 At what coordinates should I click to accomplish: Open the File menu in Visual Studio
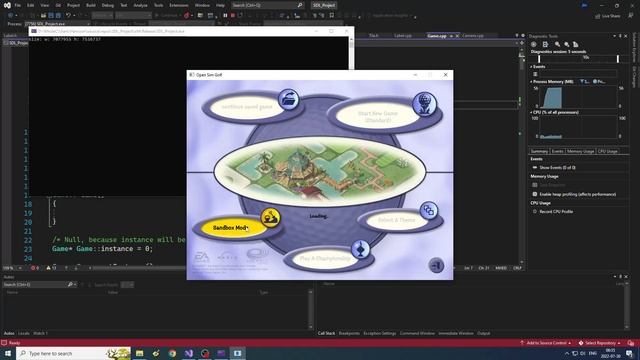tap(18, 5)
